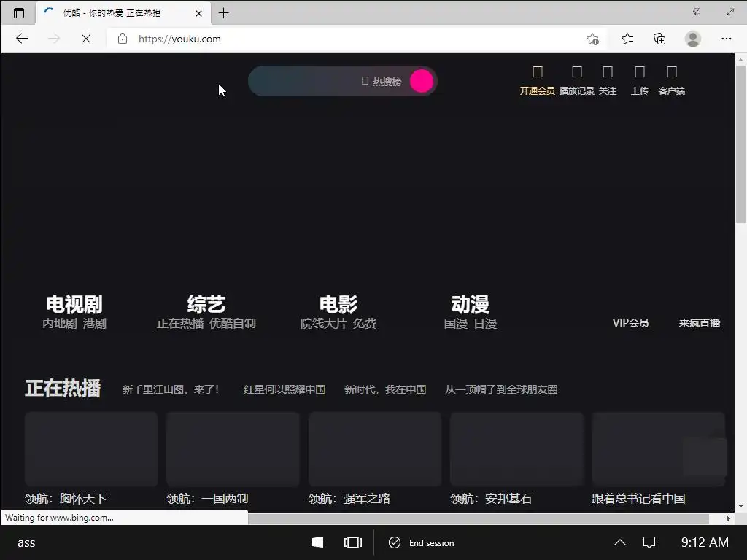Image resolution: width=747 pixels, height=560 pixels.
Task: Select 日漫 subcategory
Action: pos(485,324)
